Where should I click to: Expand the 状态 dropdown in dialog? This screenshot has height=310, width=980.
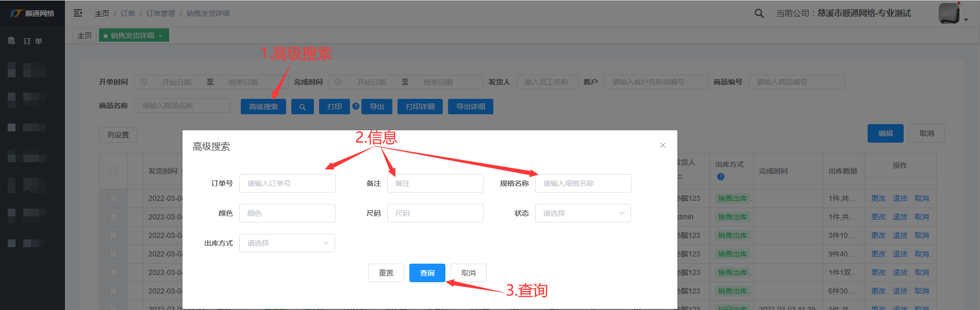click(x=583, y=213)
